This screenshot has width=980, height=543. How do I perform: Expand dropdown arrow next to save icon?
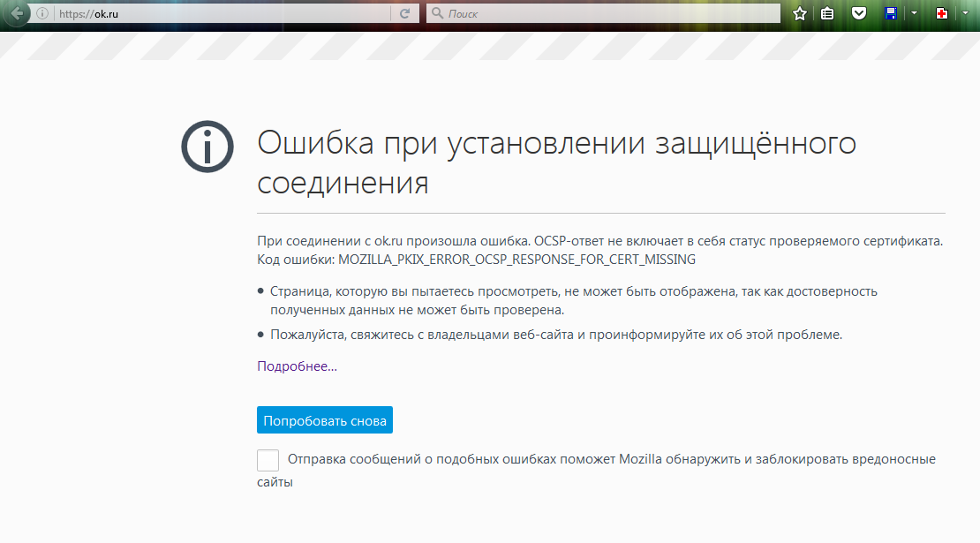pos(914,13)
